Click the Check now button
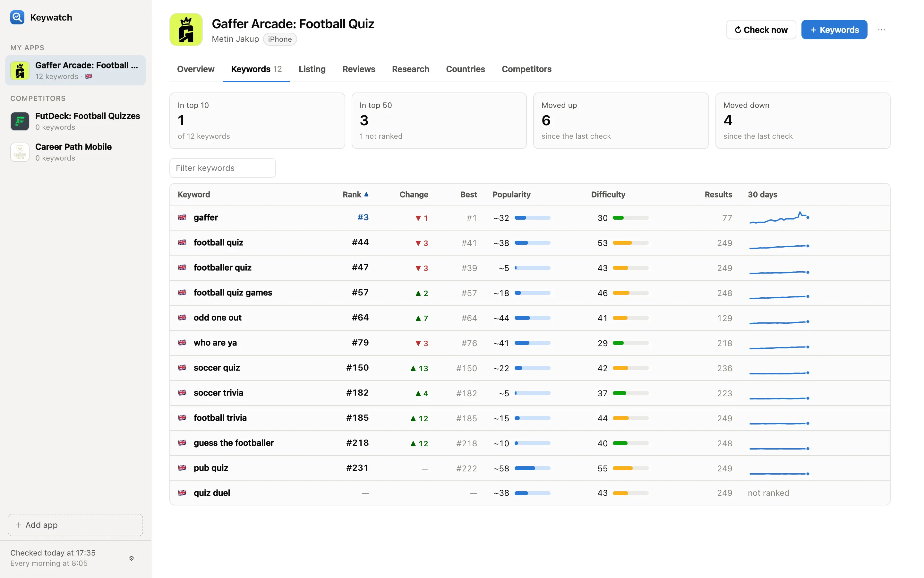924x578 pixels. [x=761, y=30]
